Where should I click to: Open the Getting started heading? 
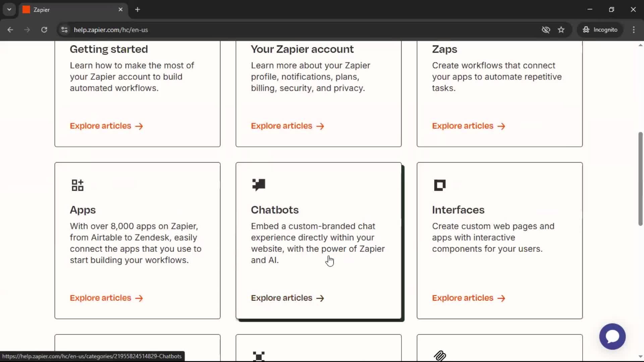point(109,49)
